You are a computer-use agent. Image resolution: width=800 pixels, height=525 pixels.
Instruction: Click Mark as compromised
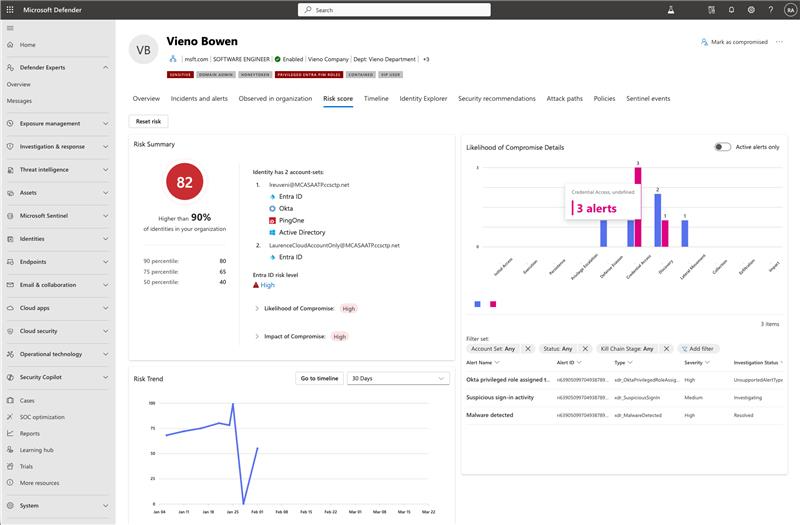734,42
